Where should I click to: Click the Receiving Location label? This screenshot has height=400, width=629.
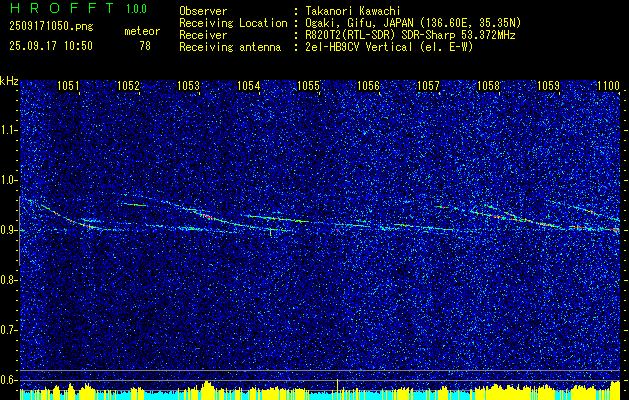coord(233,23)
